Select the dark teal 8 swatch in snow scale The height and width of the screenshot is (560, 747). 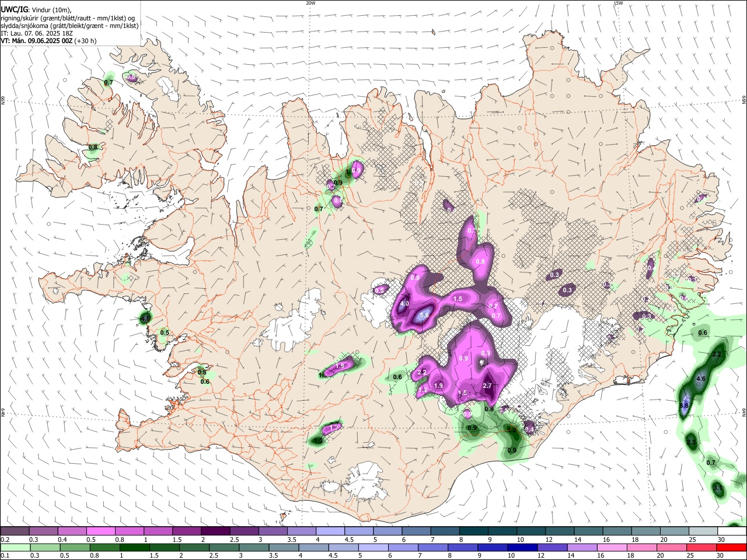(x=474, y=531)
